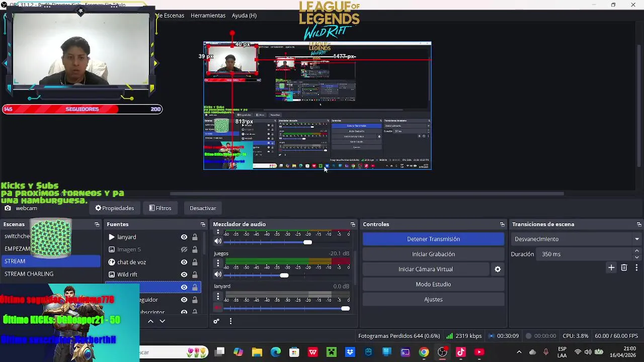The image size is (644, 362).
Task: Decrease transition duration with down arrow
Action: 637,257
